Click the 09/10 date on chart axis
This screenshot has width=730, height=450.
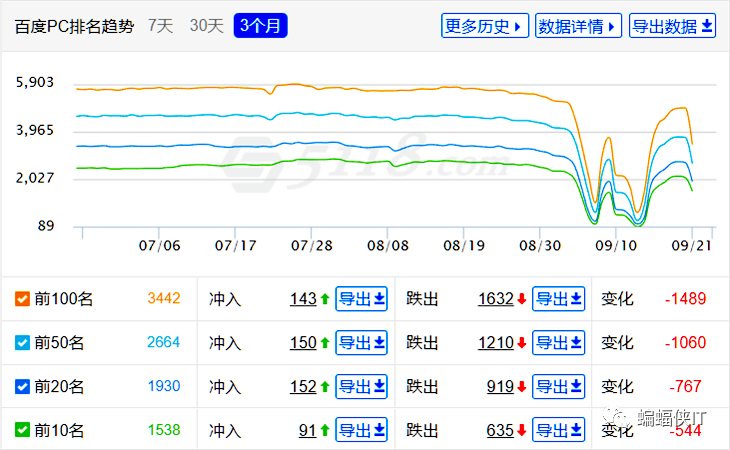point(616,245)
